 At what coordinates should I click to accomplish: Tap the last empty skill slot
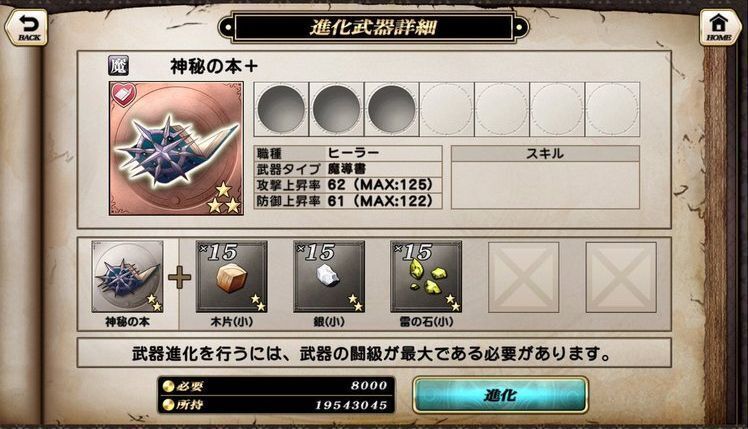[613, 109]
